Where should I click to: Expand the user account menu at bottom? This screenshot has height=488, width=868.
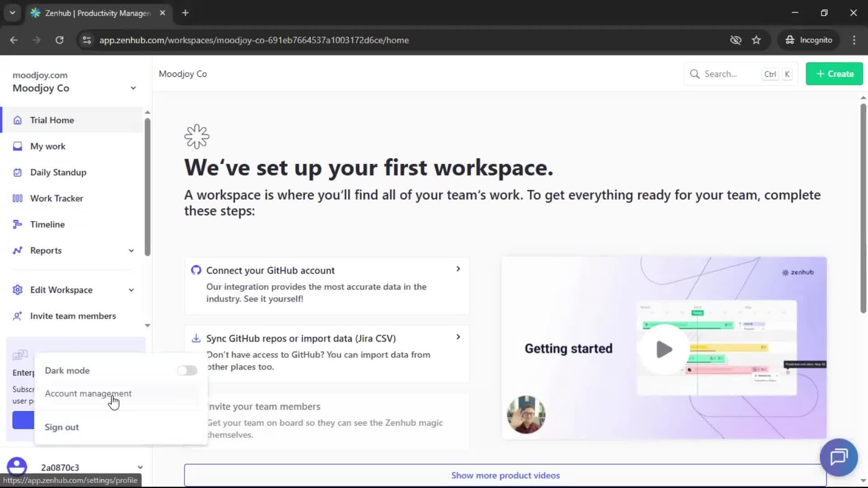pyautogui.click(x=140, y=467)
